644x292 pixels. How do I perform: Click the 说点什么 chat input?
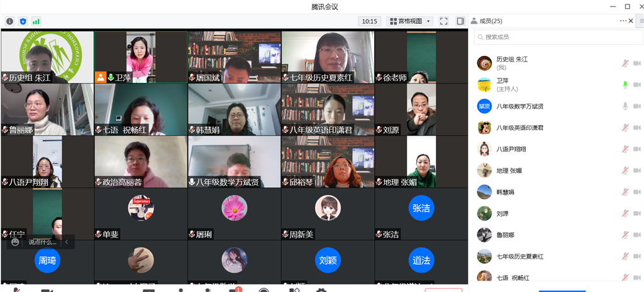tap(42, 242)
